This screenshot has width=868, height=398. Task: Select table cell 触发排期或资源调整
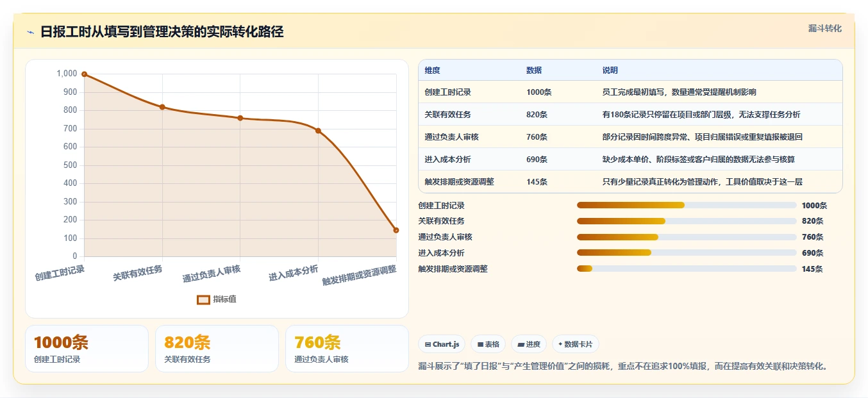click(459, 182)
